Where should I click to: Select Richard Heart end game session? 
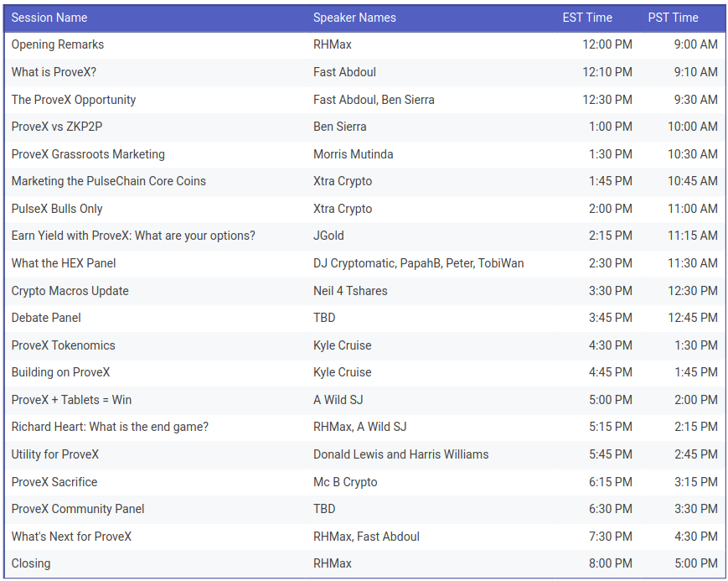point(110,427)
